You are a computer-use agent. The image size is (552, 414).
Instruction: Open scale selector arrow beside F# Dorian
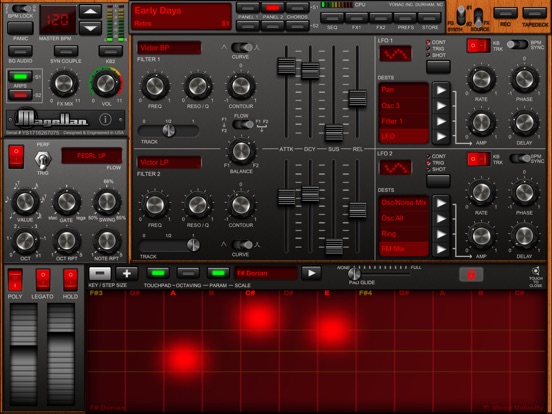tap(311, 273)
